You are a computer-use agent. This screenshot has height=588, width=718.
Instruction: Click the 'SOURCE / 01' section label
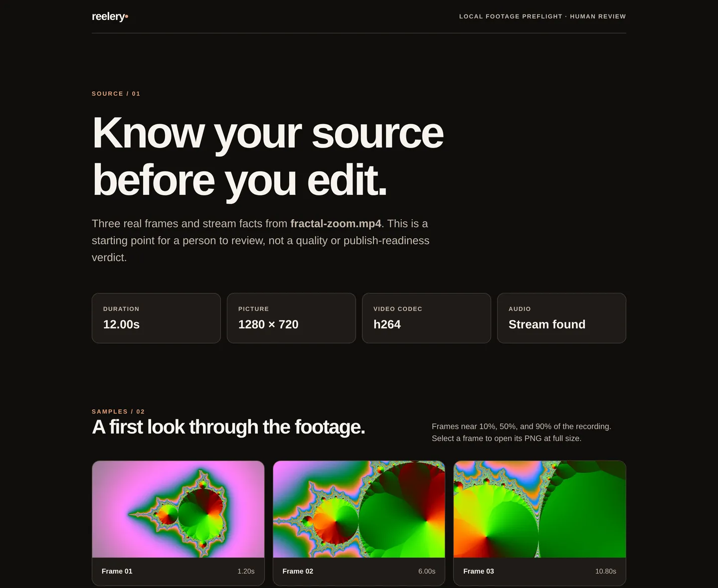pyautogui.click(x=116, y=94)
